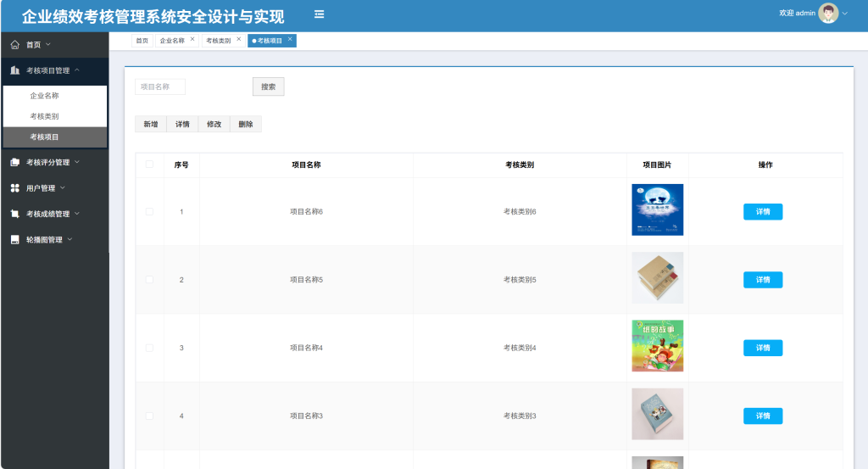This screenshot has height=469, width=868.
Task: Open 企业名称 in the sidebar submenu
Action: (x=55, y=96)
